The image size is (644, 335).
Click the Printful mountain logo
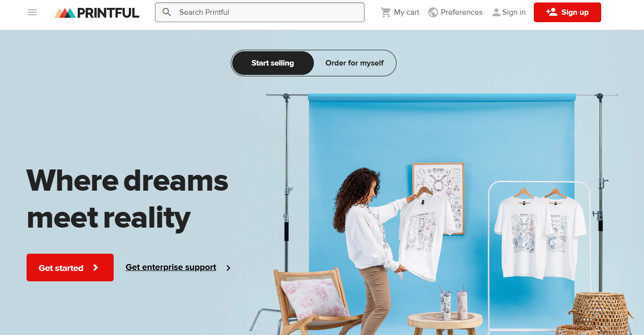(x=65, y=13)
